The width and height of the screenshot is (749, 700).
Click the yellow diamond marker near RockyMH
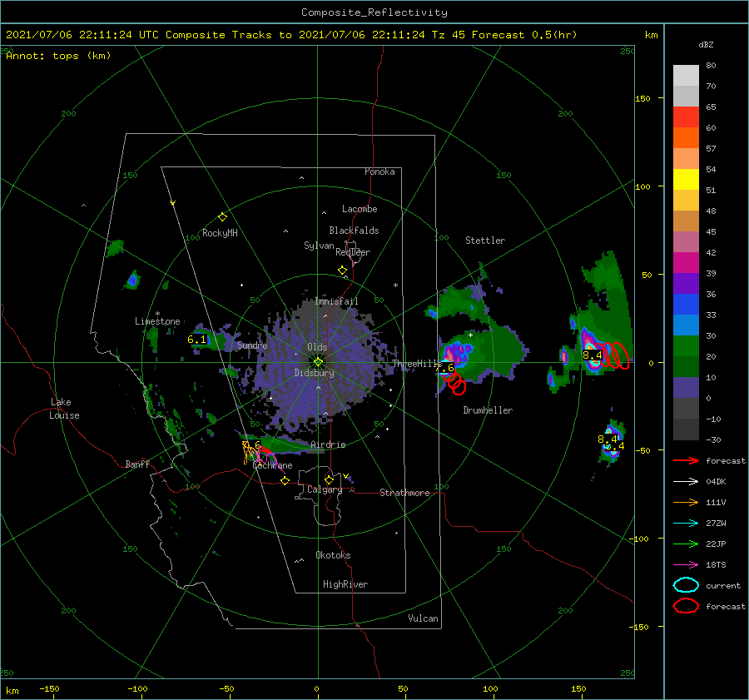(222, 217)
